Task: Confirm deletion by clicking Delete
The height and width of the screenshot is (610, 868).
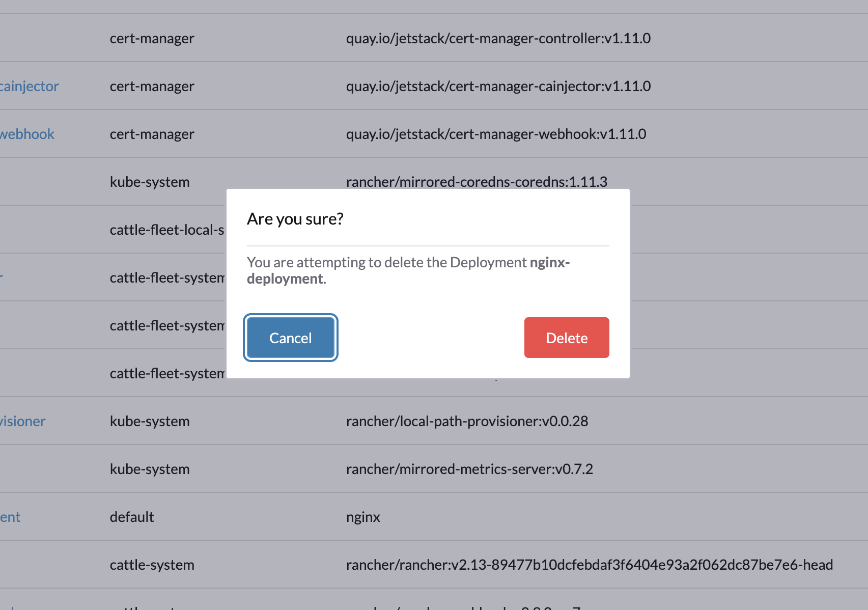Action: click(566, 337)
